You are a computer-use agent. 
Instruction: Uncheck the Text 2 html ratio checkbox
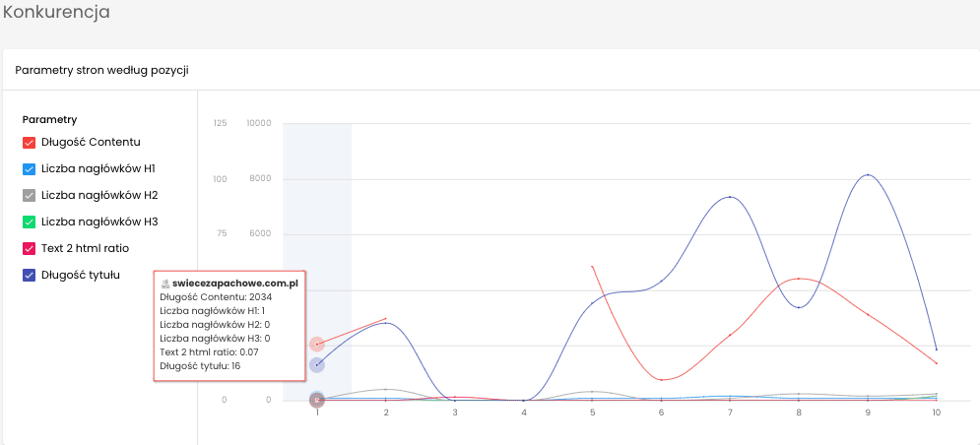(29, 249)
